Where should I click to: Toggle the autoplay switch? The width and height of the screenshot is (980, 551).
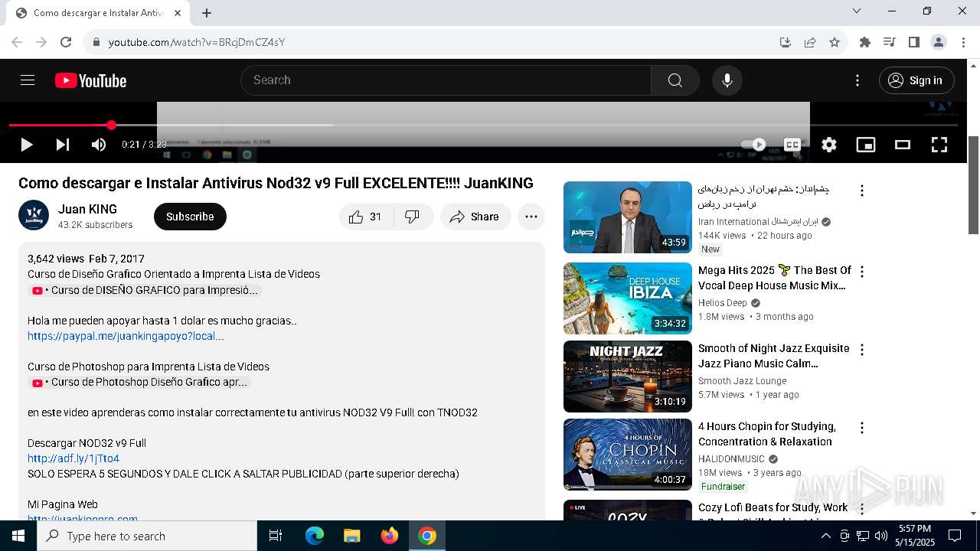pyautogui.click(x=753, y=145)
